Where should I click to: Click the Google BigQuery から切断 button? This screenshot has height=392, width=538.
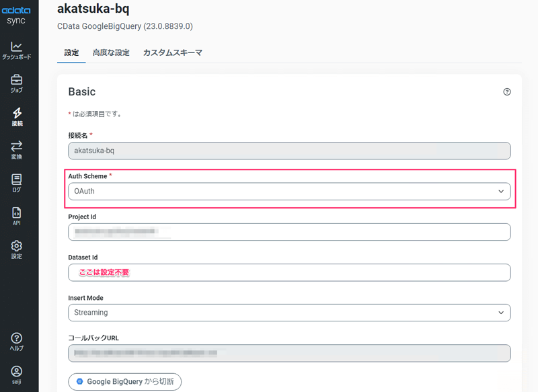(125, 381)
